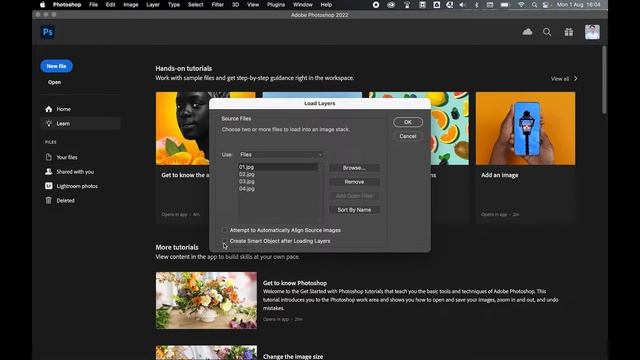Screen dimensions: 640x360
Task: Click the View all link
Action: point(560,79)
